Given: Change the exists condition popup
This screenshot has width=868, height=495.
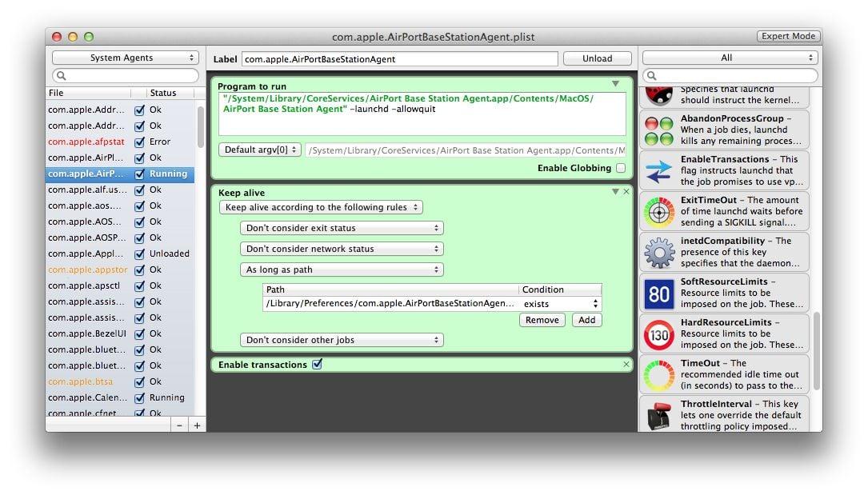Looking at the screenshot, I should coord(560,304).
